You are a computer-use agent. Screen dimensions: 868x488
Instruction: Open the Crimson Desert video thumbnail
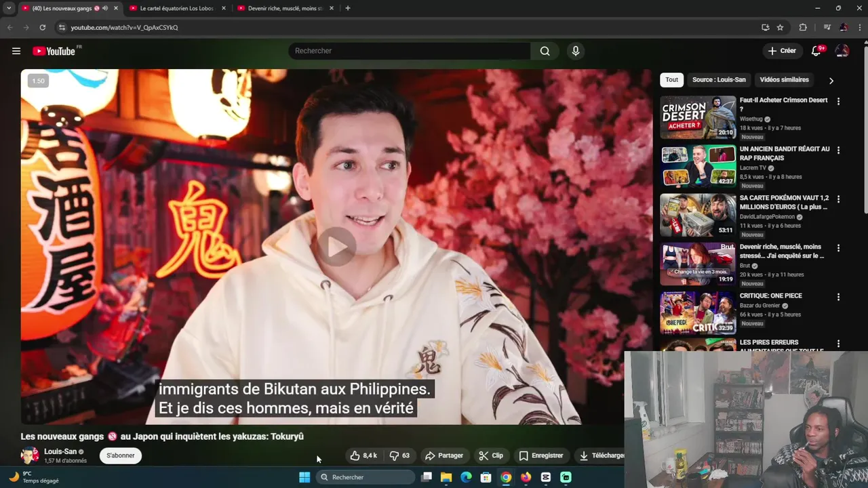[698, 117]
